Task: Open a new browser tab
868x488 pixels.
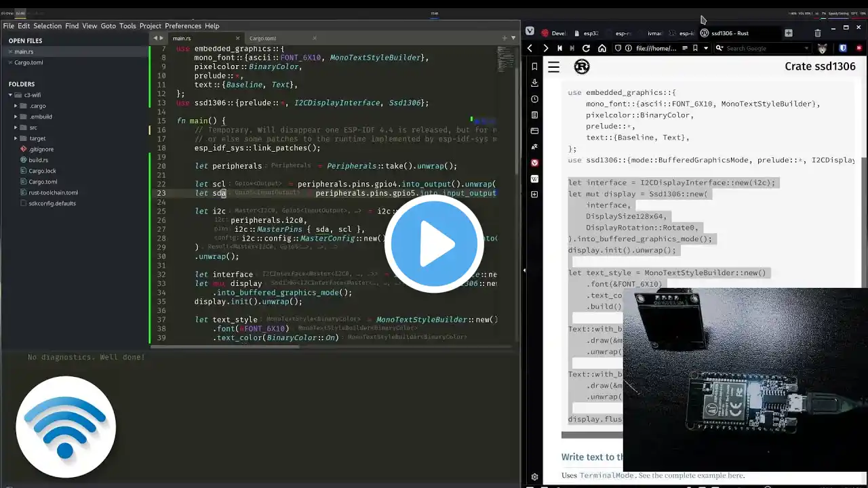Action: [x=789, y=33]
